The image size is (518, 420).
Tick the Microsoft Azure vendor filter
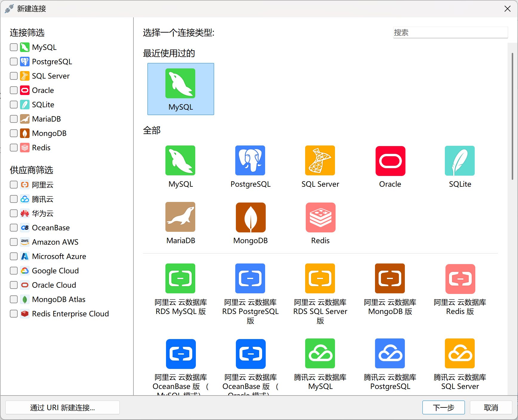click(14, 256)
